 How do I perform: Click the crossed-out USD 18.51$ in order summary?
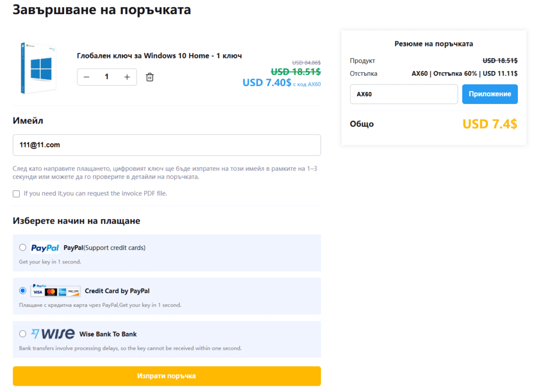pos(500,61)
